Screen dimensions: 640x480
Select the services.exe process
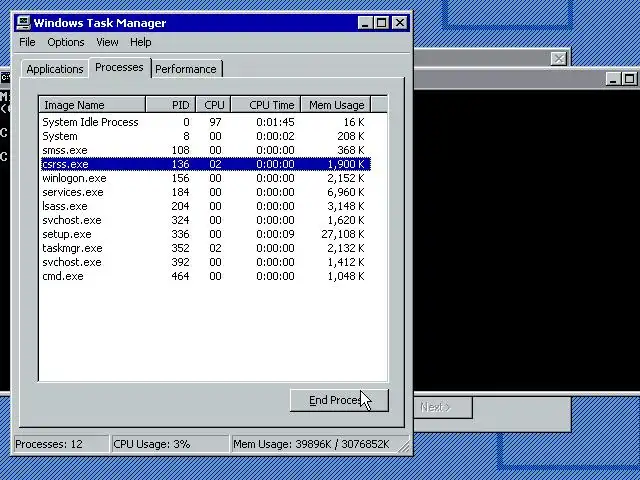206,192
